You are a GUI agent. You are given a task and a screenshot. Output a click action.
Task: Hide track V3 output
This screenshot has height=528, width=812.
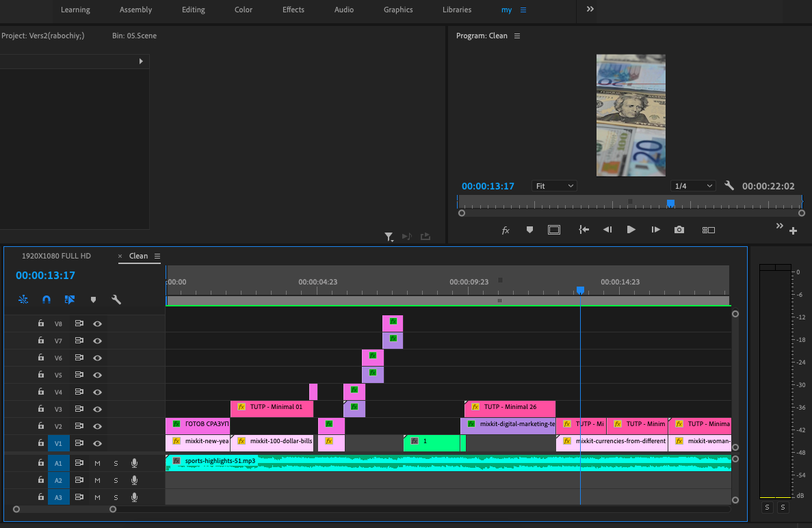pyautogui.click(x=97, y=409)
